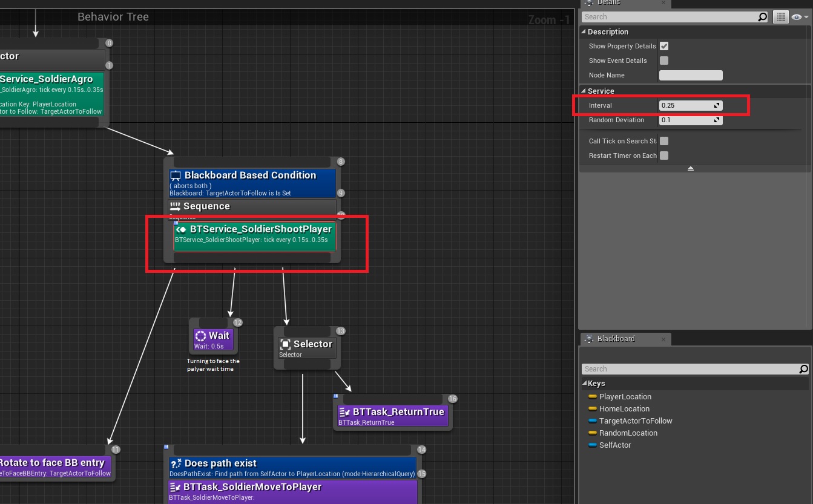
Task: Uncheck Show Property Details checkbox
Action: (664, 46)
